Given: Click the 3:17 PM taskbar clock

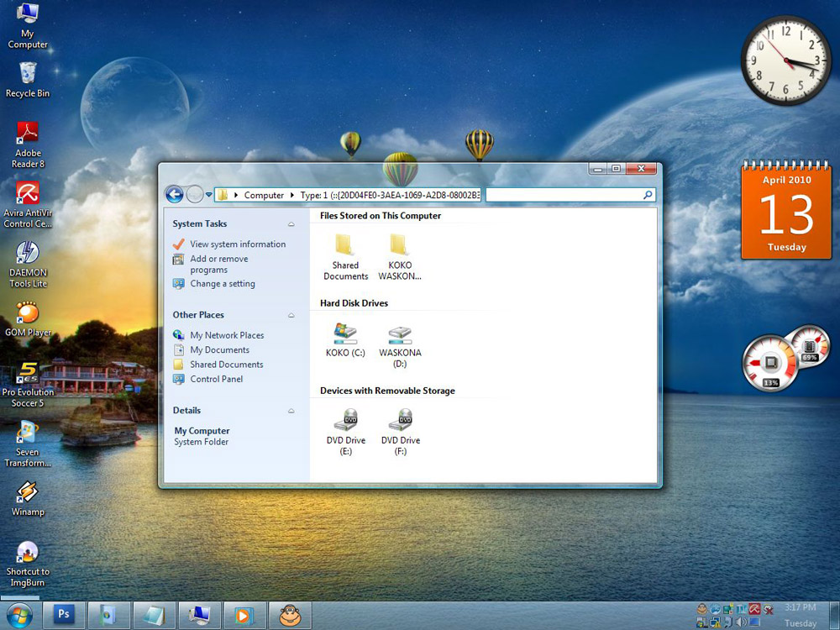Looking at the screenshot, I should pos(800,607).
